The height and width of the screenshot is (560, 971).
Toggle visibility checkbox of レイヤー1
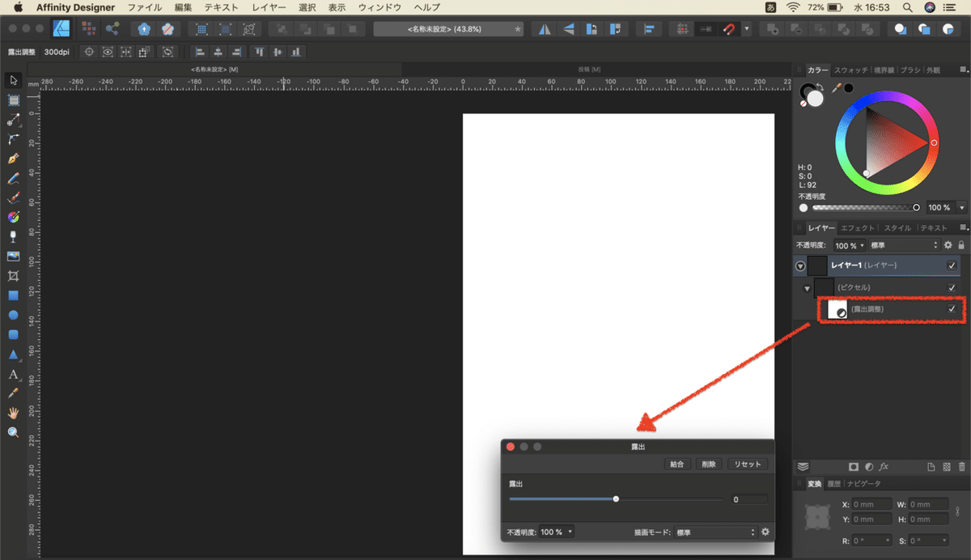coord(952,265)
